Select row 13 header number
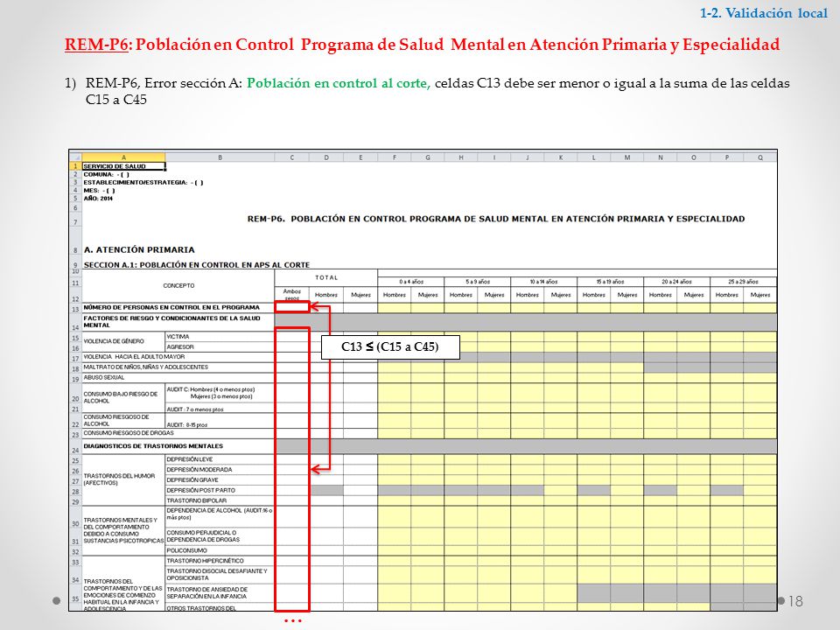Screen dimensions: 840x630 click(x=75, y=309)
